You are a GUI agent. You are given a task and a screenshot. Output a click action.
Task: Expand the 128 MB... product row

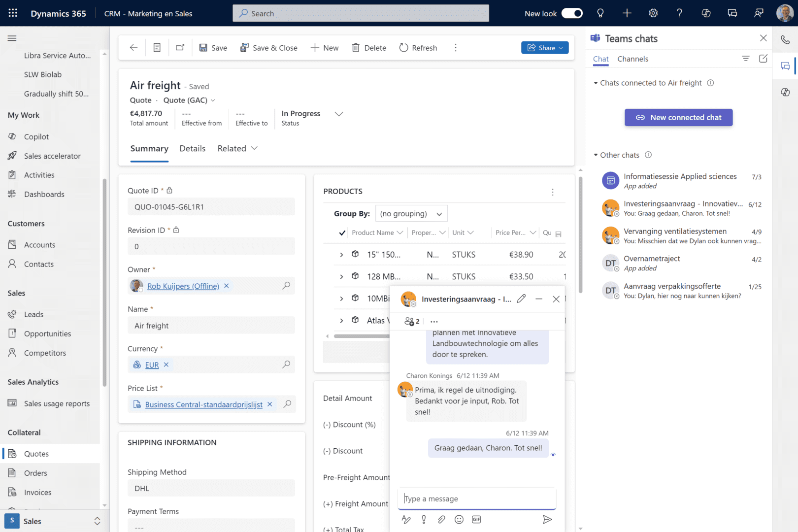341,277
